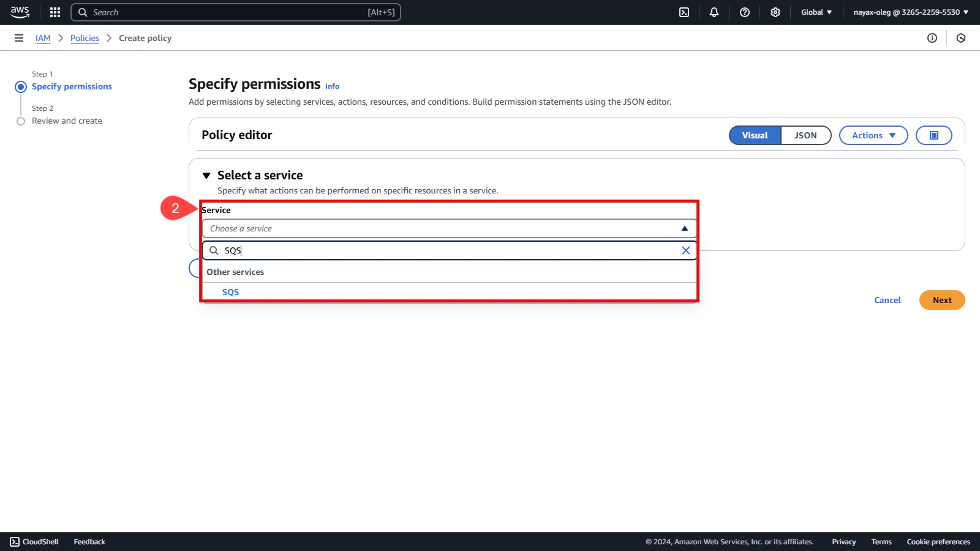Click the magnifier icon in service filter
The image size is (980, 551).
pos(214,250)
